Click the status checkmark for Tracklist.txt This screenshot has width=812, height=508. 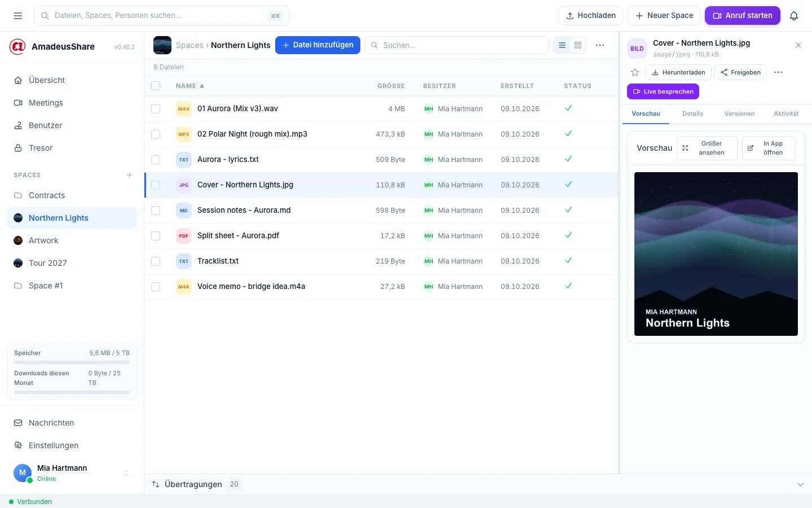[x=568, y=261]
